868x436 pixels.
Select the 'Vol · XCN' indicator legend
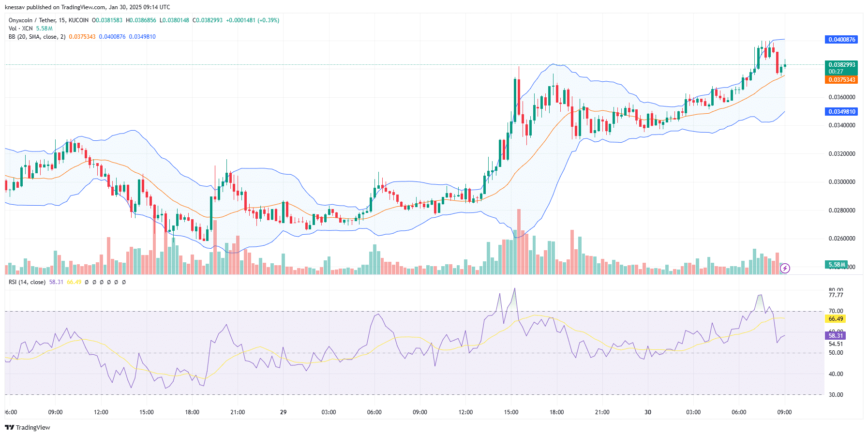click(x=21, y=29)
